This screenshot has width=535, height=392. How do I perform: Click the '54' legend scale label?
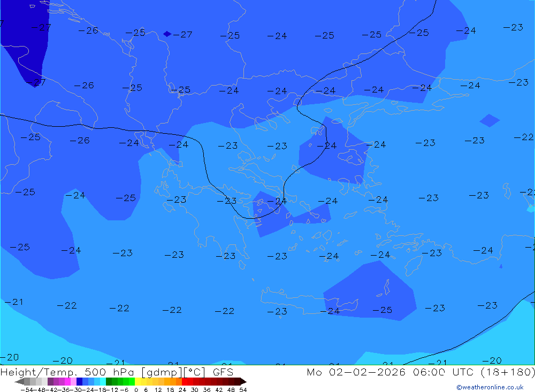(x=243, y=390)
